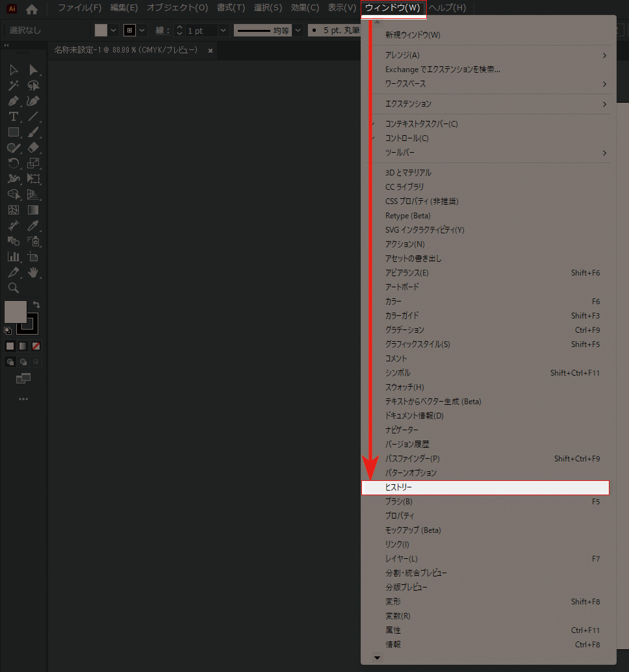Click the Zoom magnifier tool
This screenshot has width=629, height=672.
(13, 288)
